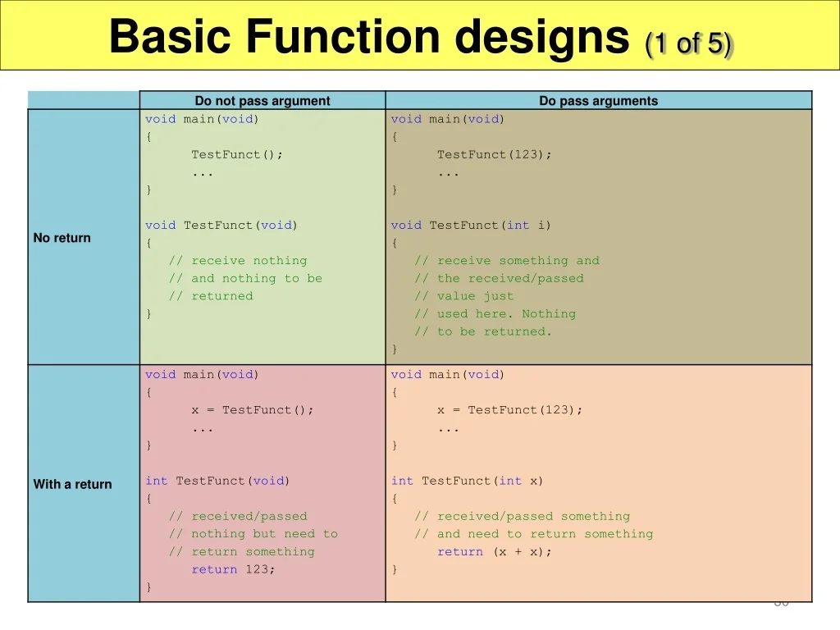Click "TestFunct(123);" call in the No return row
The height and width of the screenshot is (630, 840).
click(494, 155)
